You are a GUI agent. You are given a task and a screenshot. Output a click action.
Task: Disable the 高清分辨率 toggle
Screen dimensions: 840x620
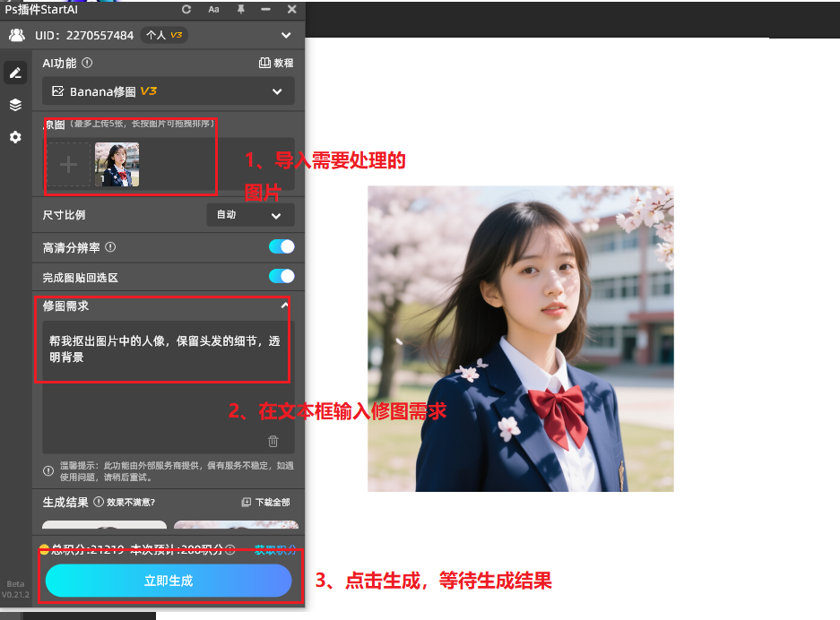tap(282, 246)
